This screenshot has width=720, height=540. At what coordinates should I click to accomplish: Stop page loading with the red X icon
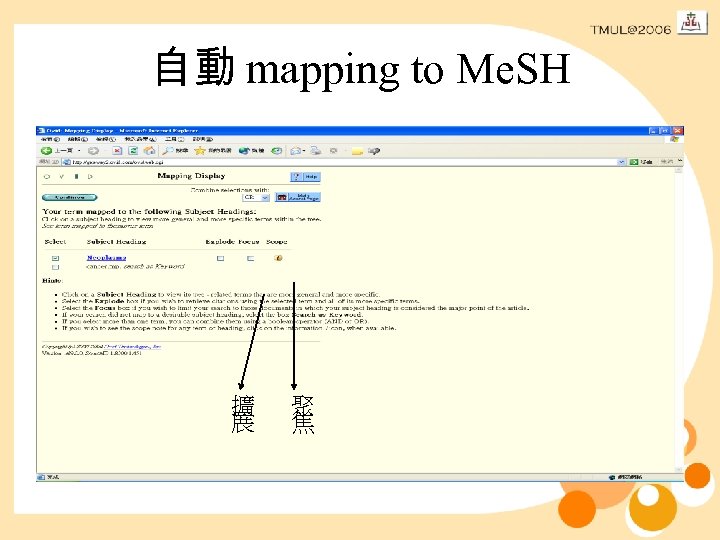point(117,151)
